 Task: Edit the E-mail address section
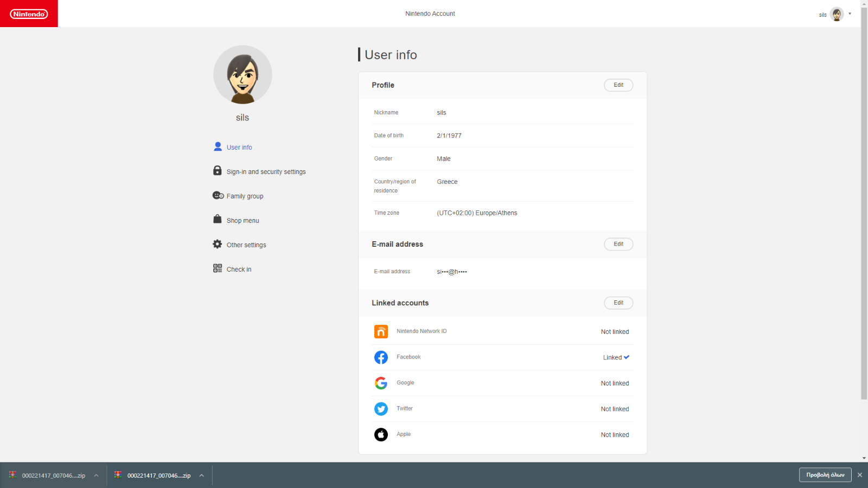(x=618, y=244)
